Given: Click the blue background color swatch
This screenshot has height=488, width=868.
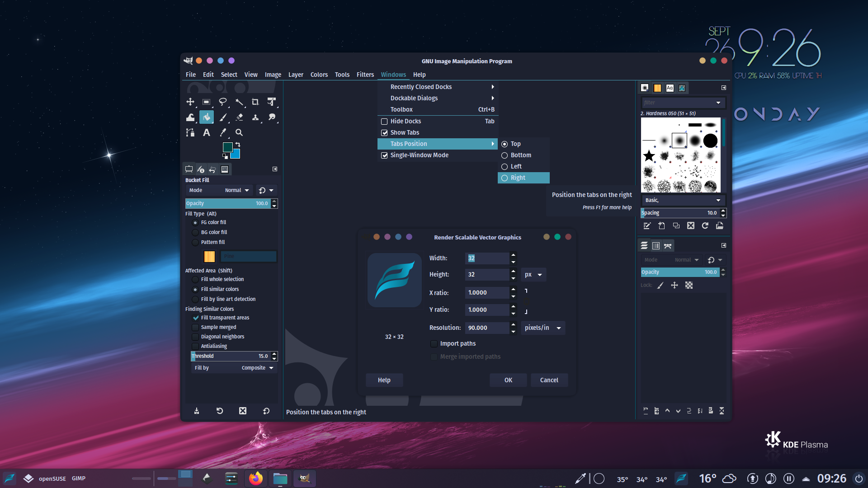Looking at the screenshot, I should [x=237, y=155].
